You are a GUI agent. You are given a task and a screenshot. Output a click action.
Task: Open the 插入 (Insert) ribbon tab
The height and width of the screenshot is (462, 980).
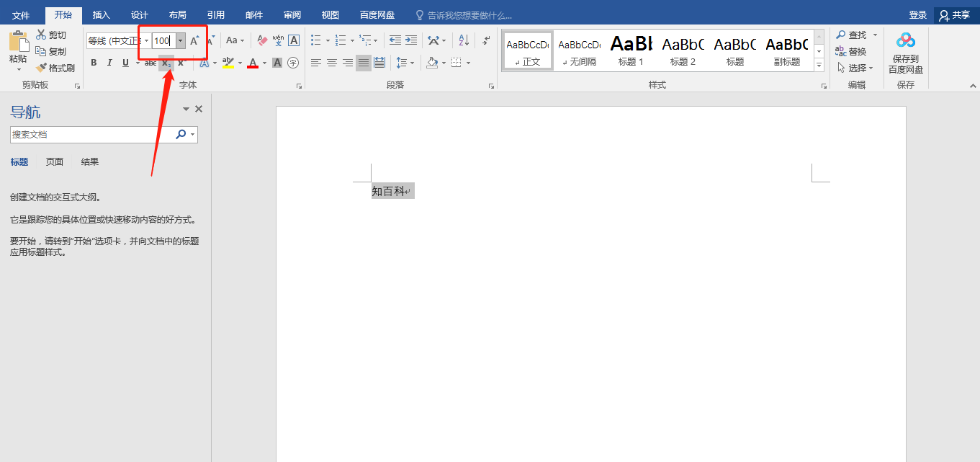(102, 15)
